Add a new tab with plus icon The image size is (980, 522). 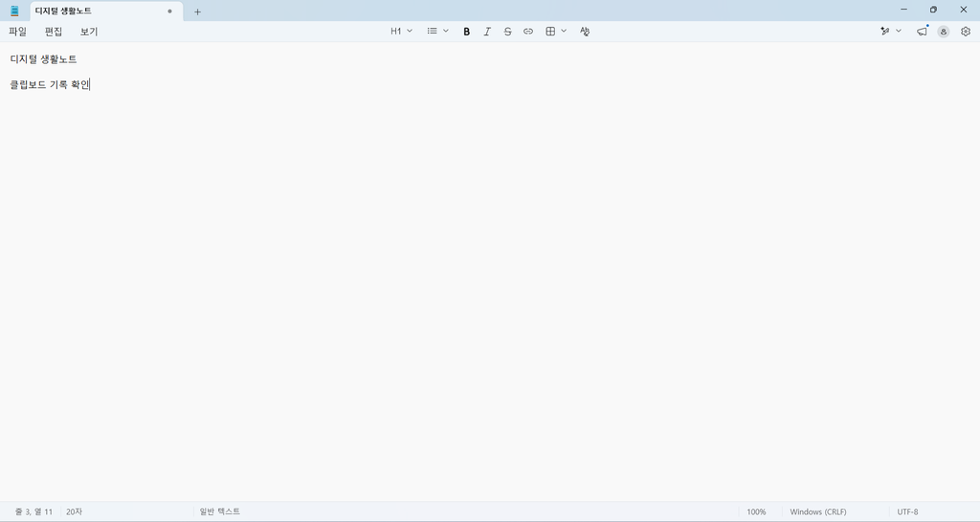pos(197,11)
